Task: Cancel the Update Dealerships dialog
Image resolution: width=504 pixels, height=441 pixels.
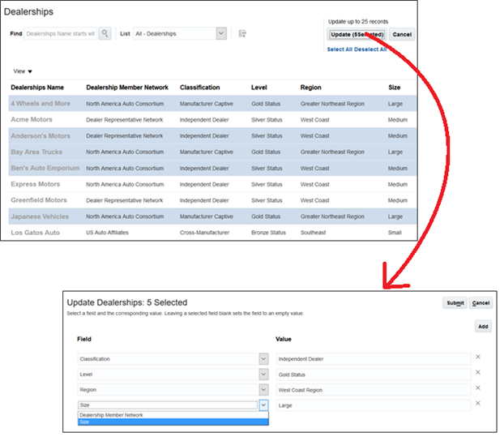Action: [x=481, y=302]
